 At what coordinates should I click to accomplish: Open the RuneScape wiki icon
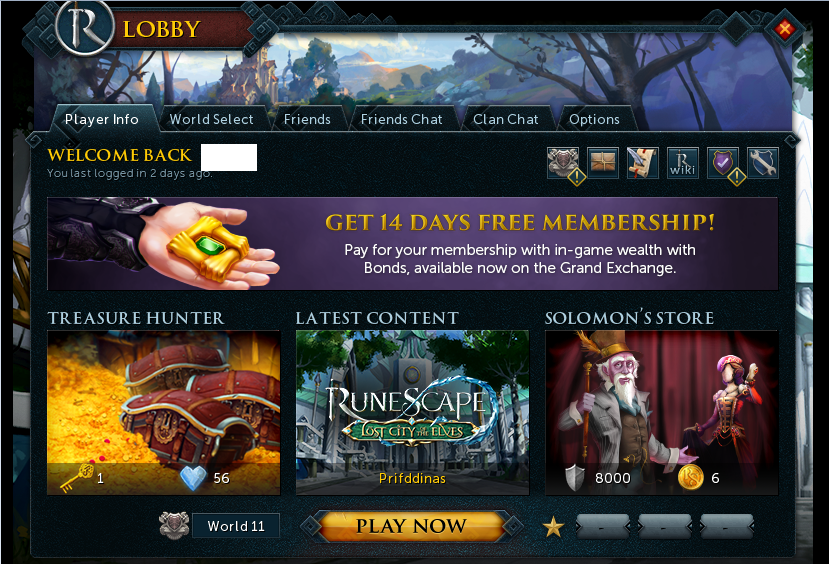(x=683, y=162)
